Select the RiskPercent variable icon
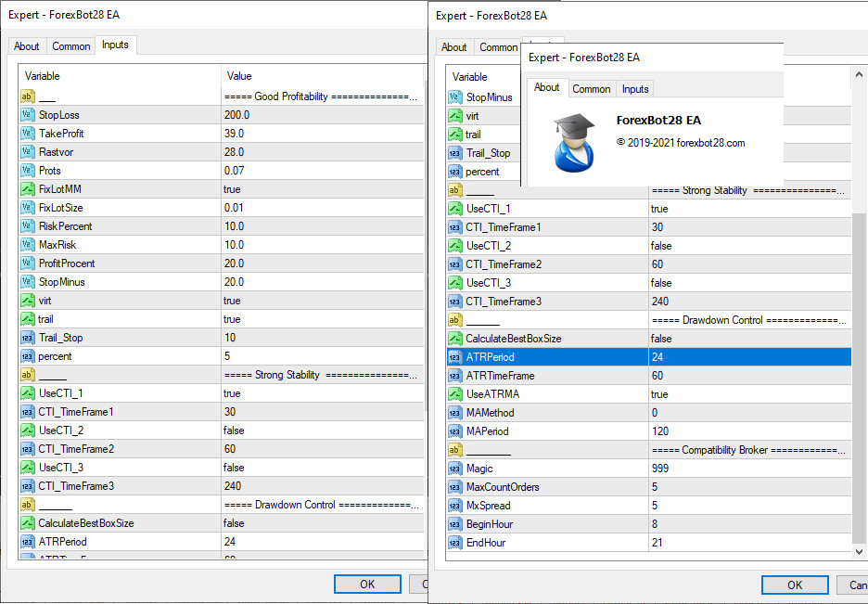Image resolution: width=868 pixels, height=604 pixels. (28, 226)
